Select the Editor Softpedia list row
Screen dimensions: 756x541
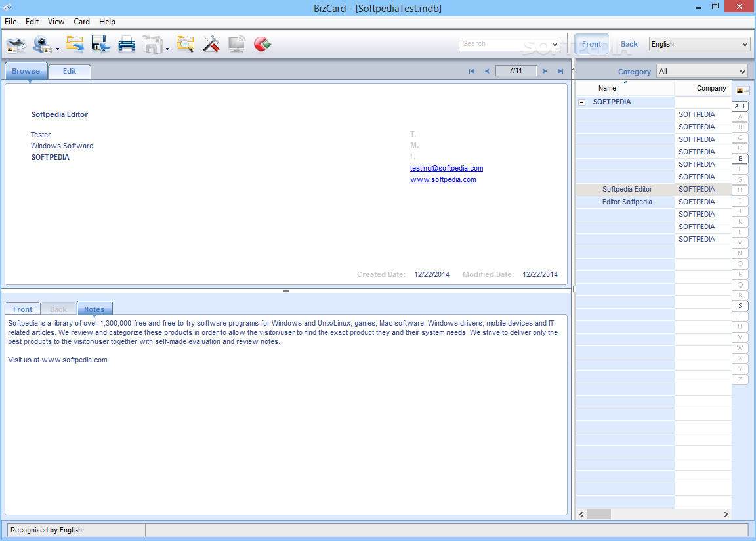click(654, 202)
